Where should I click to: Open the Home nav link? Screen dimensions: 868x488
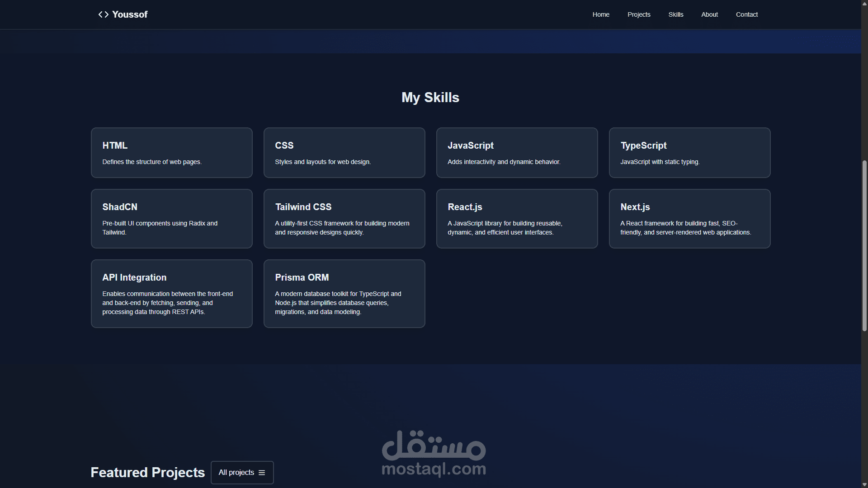pos(601,14)
